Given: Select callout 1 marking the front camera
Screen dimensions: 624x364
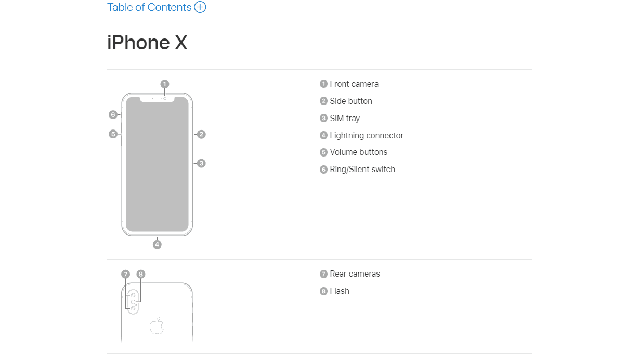Looking at the screenshot, I should 164,83.
